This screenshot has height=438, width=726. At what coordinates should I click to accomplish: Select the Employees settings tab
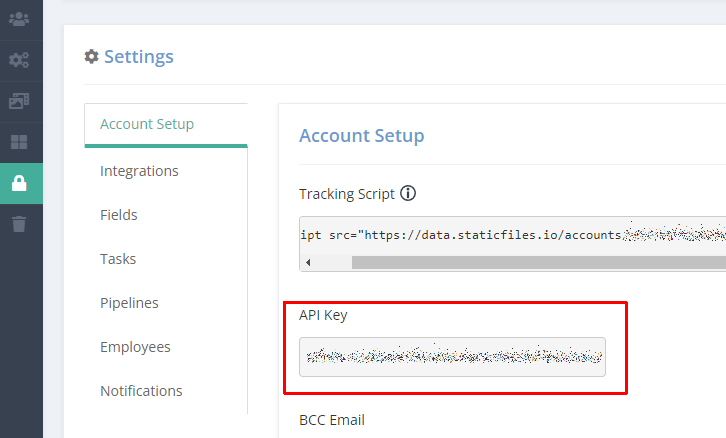135,347
